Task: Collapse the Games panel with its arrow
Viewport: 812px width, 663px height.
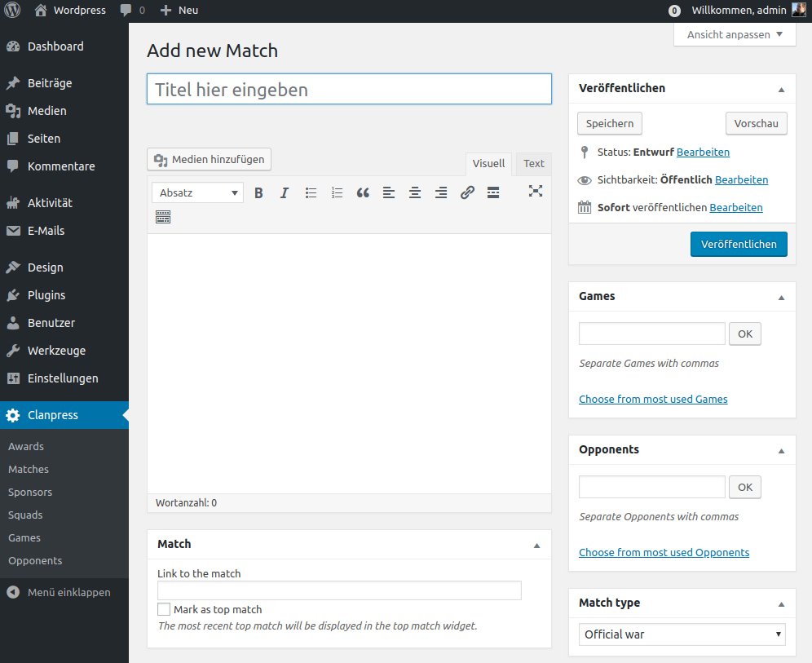Action: 781,297
